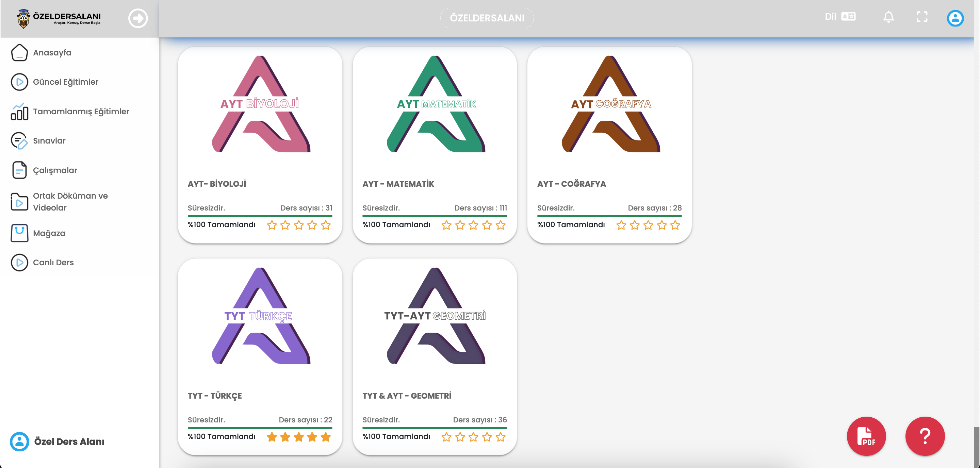Collapse the sidebar with arrow button
This screenshot has height=468, width=980.
138,18
